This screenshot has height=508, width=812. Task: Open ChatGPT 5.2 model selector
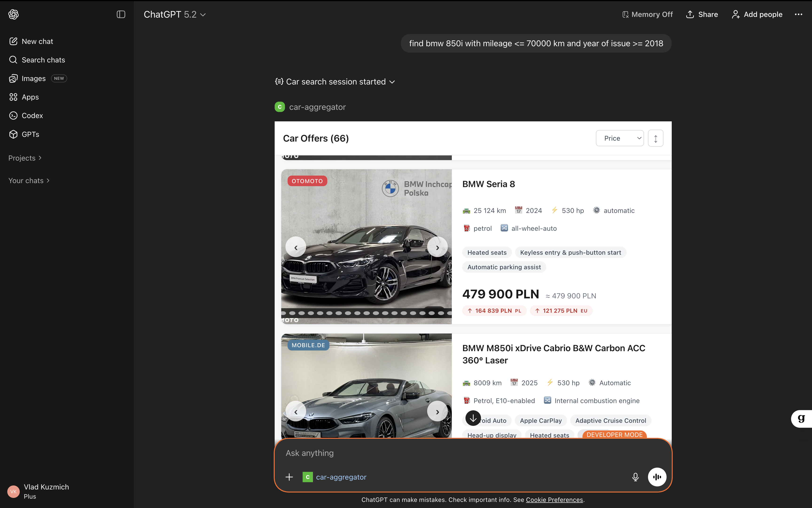pos(175,15)
